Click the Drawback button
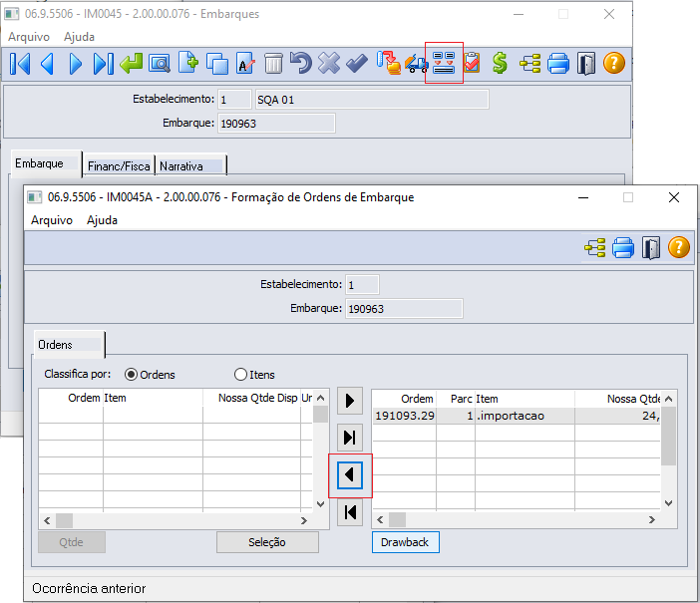This screenshot has width=700, height=603. pyautogui.click(x=406, y=542)
